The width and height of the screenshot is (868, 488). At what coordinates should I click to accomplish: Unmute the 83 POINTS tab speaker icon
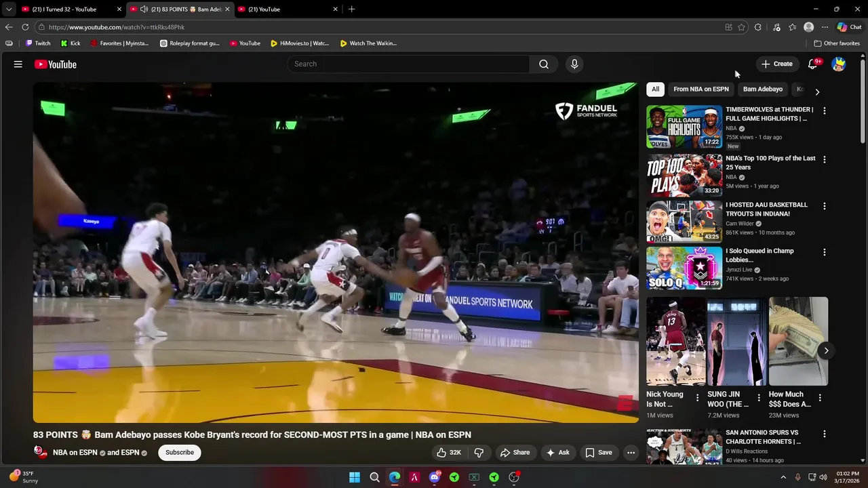144,9
